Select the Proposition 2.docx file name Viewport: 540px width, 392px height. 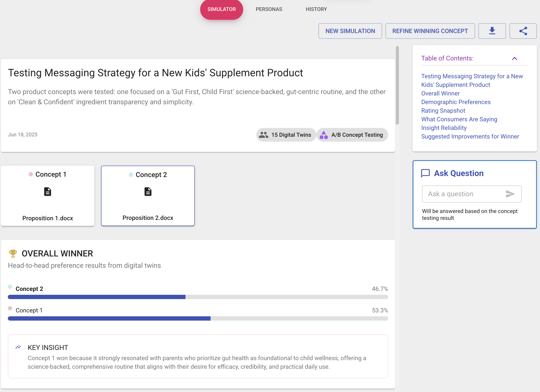click(x=148, y=218)
